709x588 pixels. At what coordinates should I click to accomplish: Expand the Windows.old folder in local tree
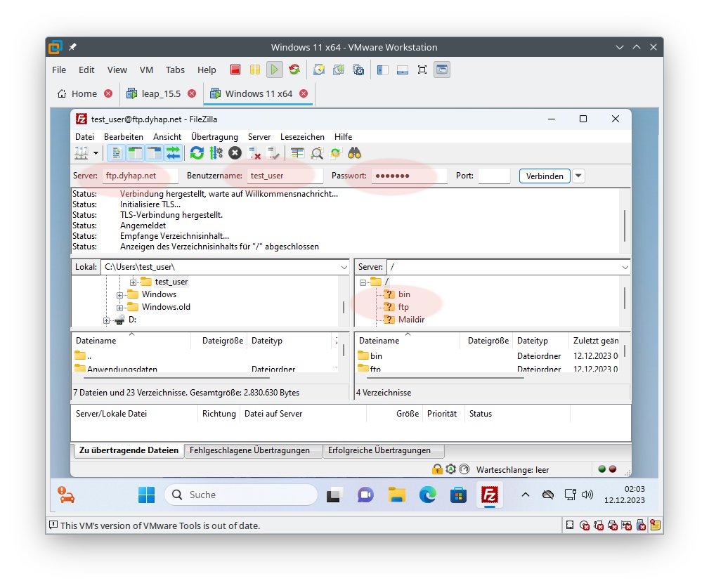pos(120,307)
